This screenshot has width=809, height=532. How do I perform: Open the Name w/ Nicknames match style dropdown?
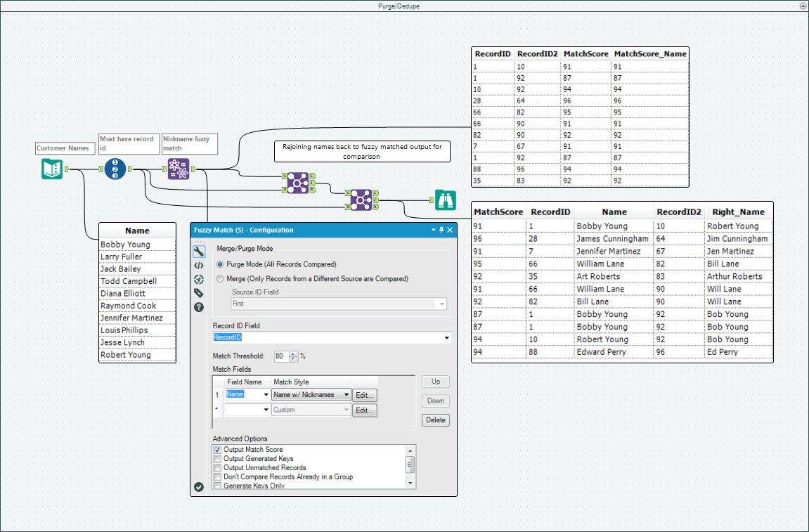[347, 395]
